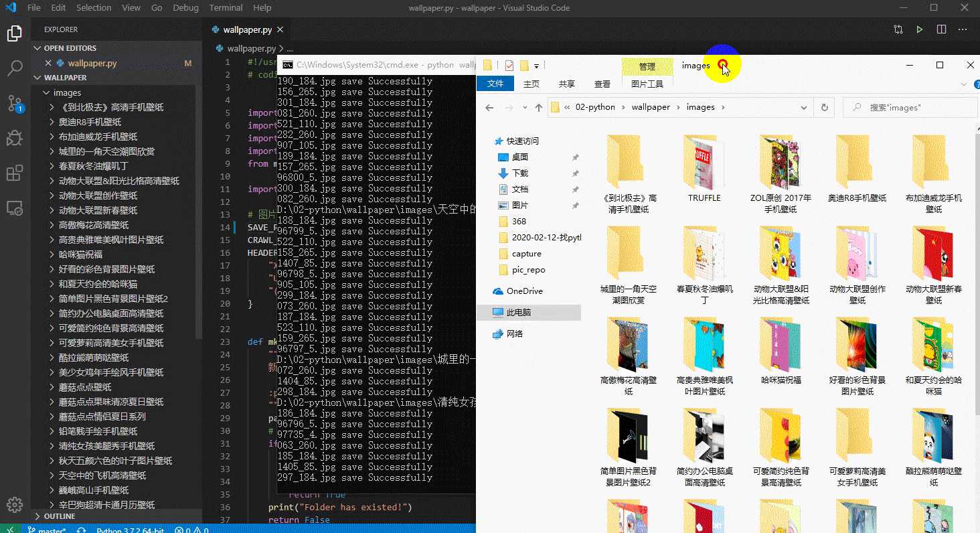Switch to the 共享 ribbon tab
The width and height of the screenshot is (980, 533).
click(567, 84)
